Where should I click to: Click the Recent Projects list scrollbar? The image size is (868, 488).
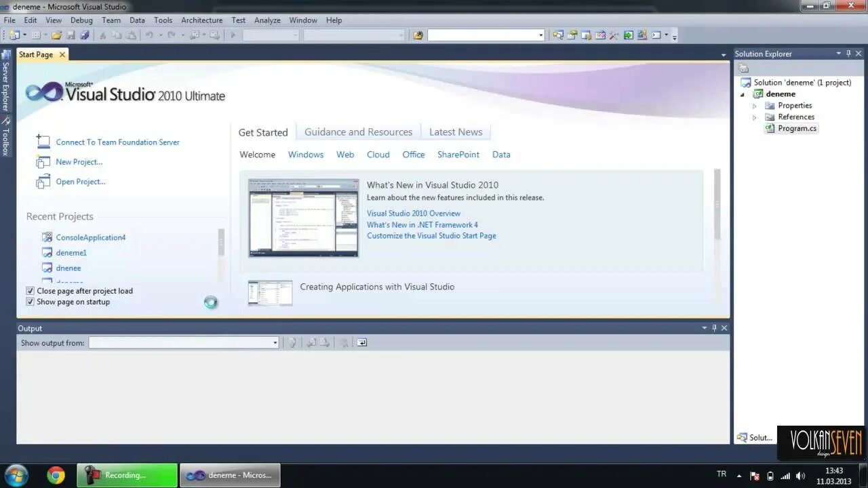221,242
